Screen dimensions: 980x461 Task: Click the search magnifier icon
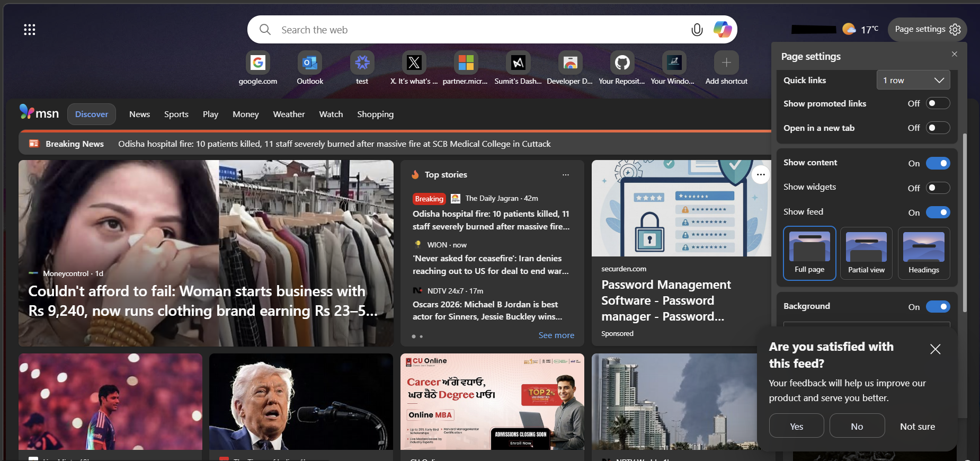pyautogui.click(x=265, y=30)
